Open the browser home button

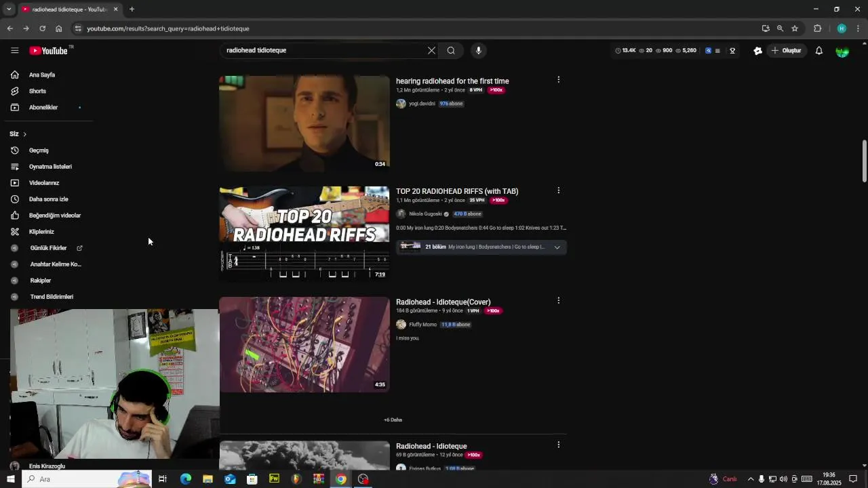59,28
